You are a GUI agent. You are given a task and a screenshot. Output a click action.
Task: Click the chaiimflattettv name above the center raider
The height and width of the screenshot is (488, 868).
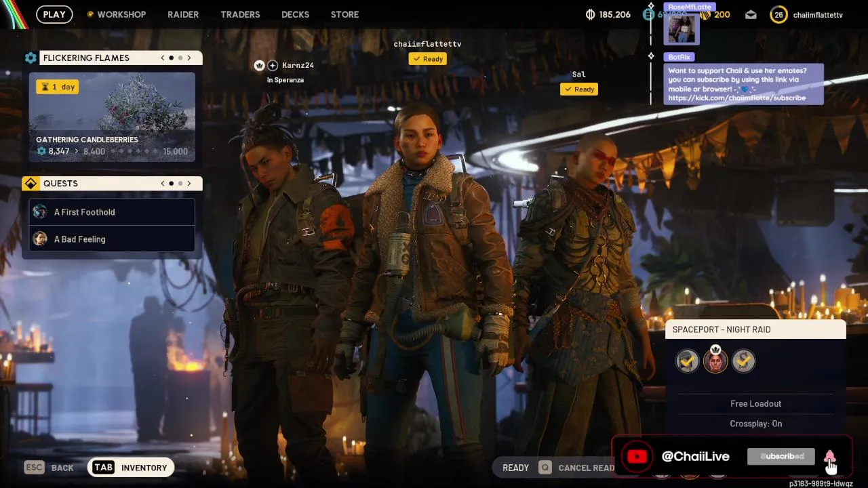[x=427, y=44]
